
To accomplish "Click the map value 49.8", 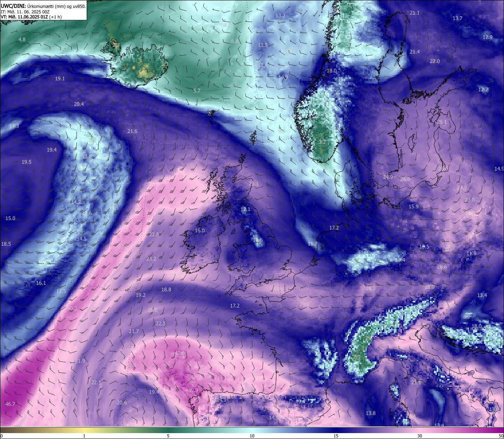I will 193,391.
